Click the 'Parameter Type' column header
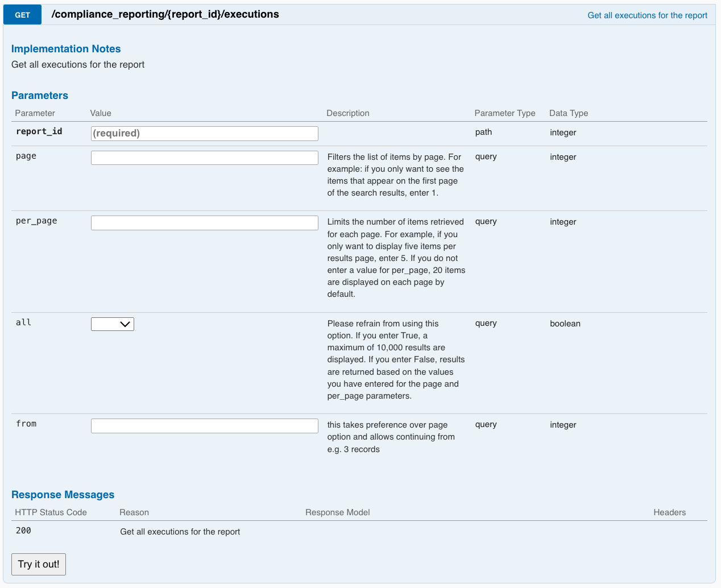The height and width of the screenshot is (588, 721). pos(504,113)
